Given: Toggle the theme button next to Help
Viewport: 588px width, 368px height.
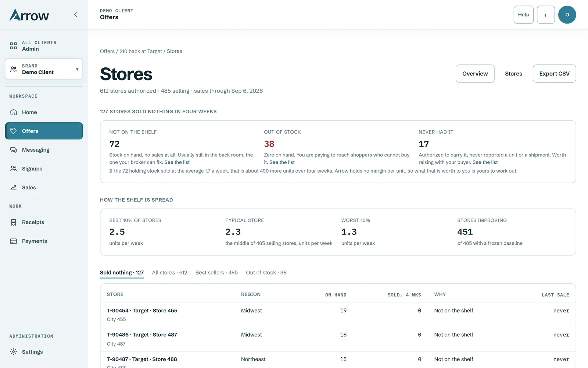Looking at the screenshot, I should (x=546, y=15).
